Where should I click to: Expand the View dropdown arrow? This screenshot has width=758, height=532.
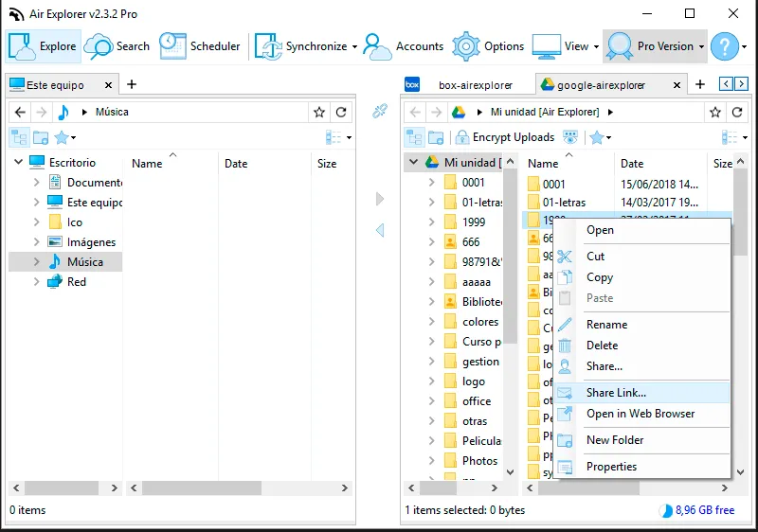click(596, 46)
